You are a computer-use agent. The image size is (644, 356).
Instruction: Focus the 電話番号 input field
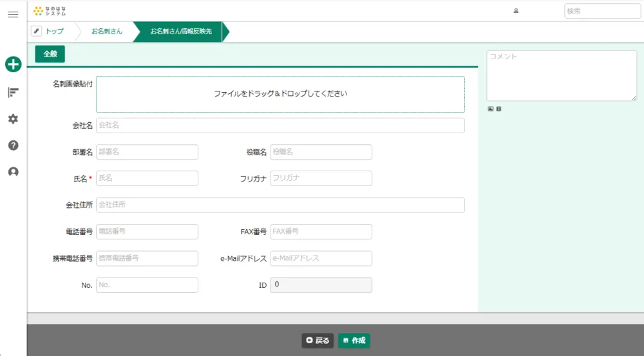tap(147, 232)
